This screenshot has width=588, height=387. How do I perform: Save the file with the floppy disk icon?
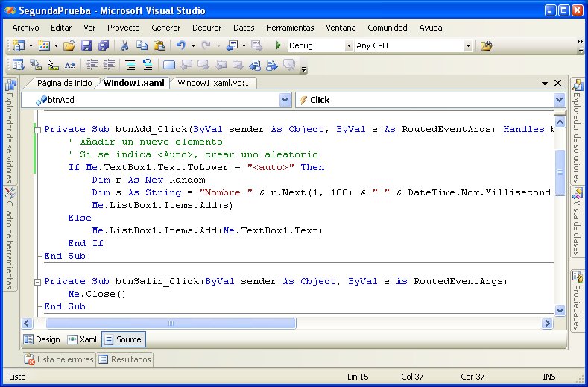(x=86, y=45)
